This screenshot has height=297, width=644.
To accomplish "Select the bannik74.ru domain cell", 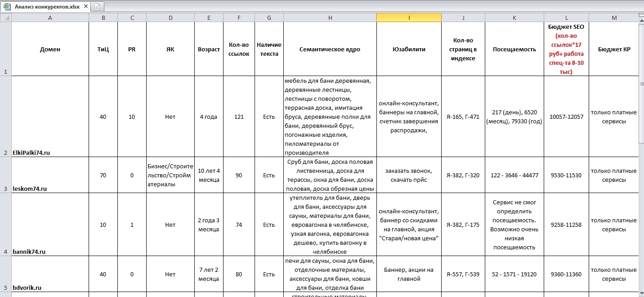I will click(x=50, y=225).
